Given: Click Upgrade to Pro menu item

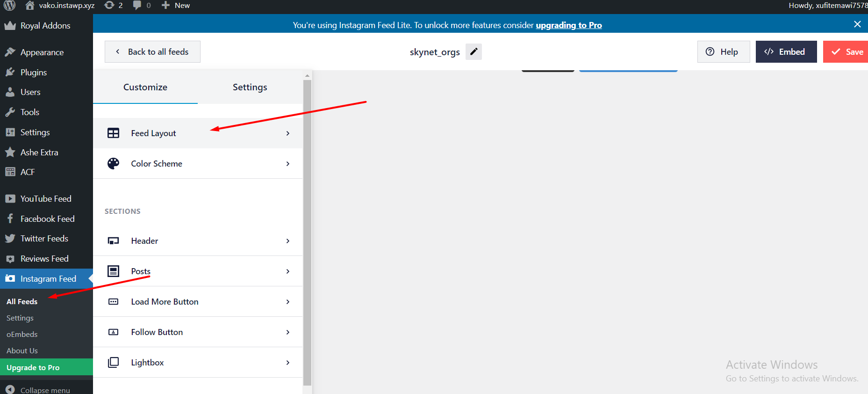Looking at the screenshot, I should point(46,367).
